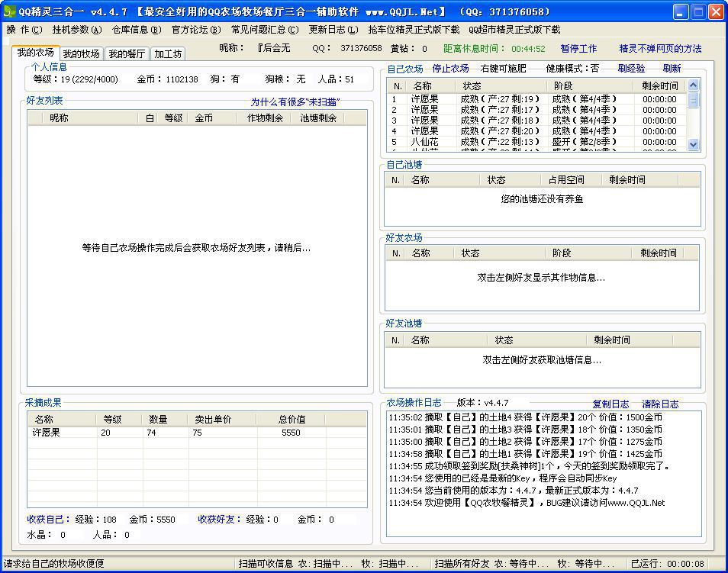Click 阶段 header in 自己农场 table
The width and height of the screenshot is (728, 573).
coord(590,86)
